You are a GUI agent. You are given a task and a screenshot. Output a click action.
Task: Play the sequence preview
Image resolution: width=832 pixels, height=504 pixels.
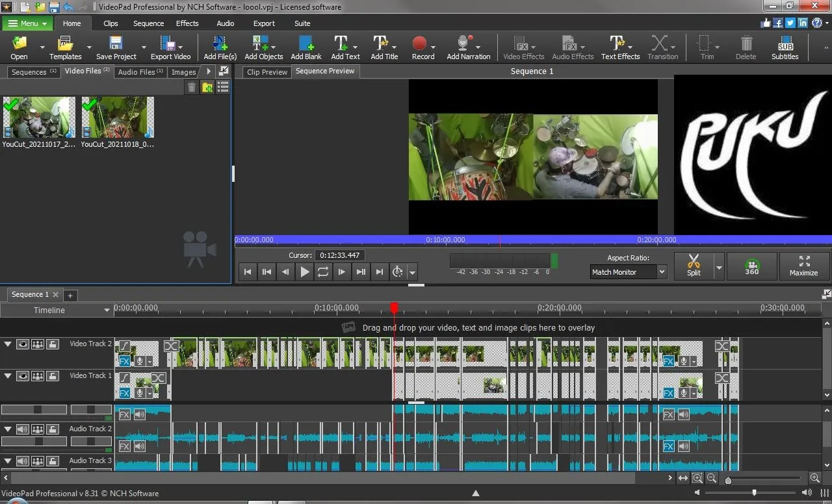point(304,272)
